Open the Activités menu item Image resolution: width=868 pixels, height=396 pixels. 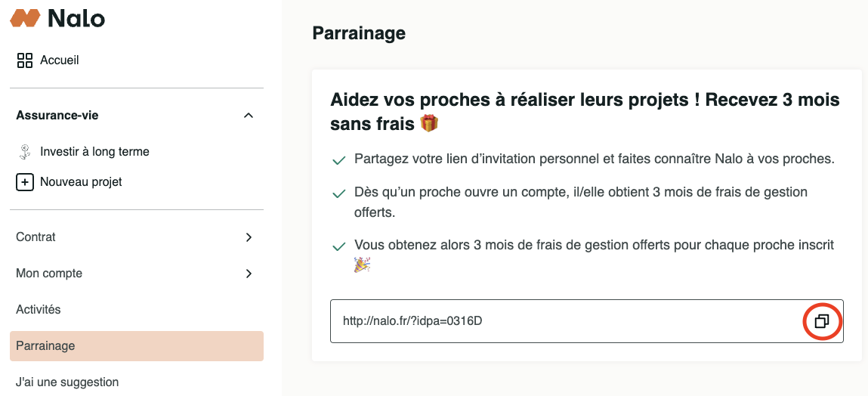point(39,310)
